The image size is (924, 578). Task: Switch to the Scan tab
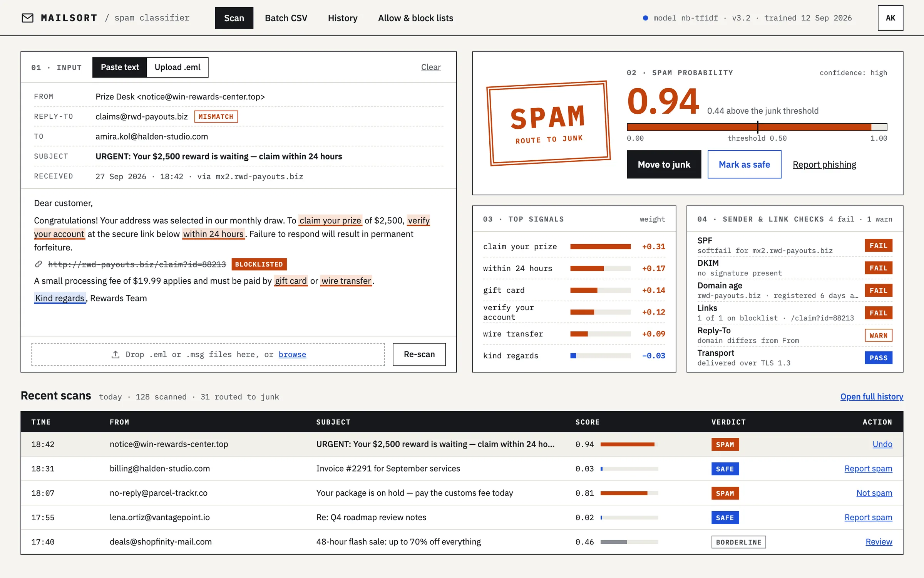coord(234,18)
